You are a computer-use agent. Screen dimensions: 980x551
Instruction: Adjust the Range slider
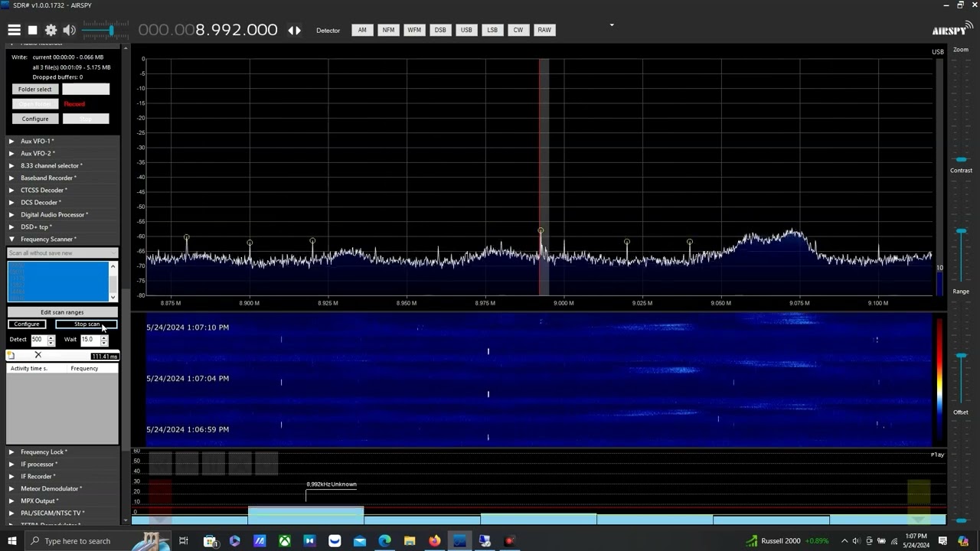(961, 356)
